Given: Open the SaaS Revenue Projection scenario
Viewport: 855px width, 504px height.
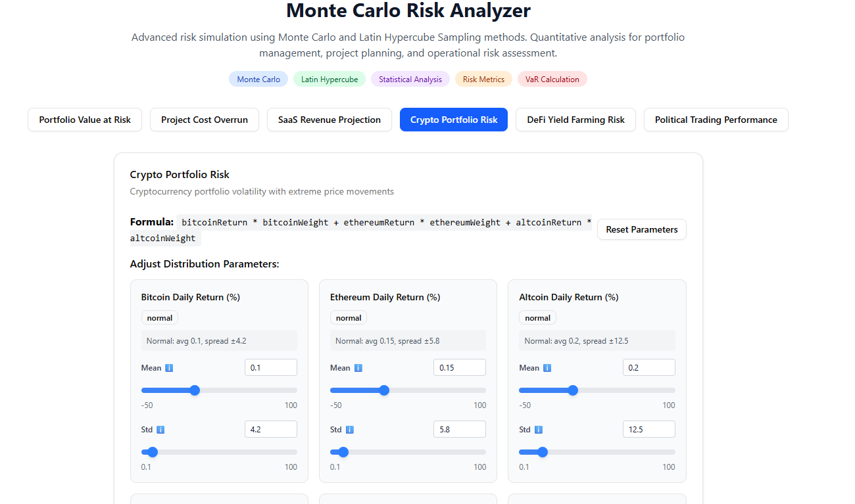Looking at the screenshot, I should click(x=329, y=120).
